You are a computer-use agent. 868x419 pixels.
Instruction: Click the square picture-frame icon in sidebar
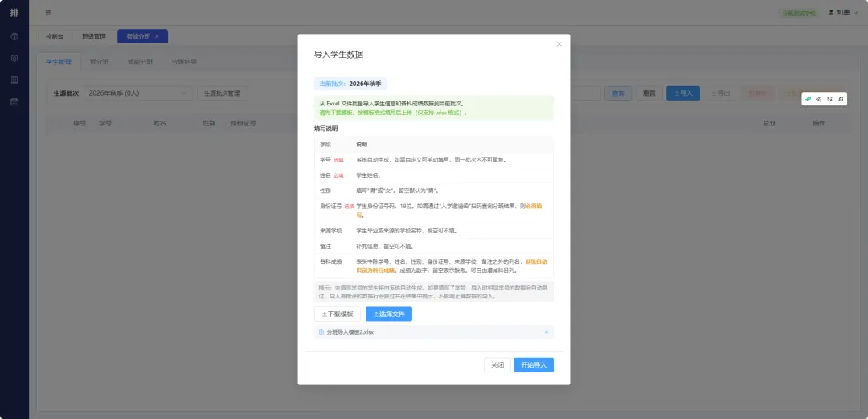tap(14, 80)
